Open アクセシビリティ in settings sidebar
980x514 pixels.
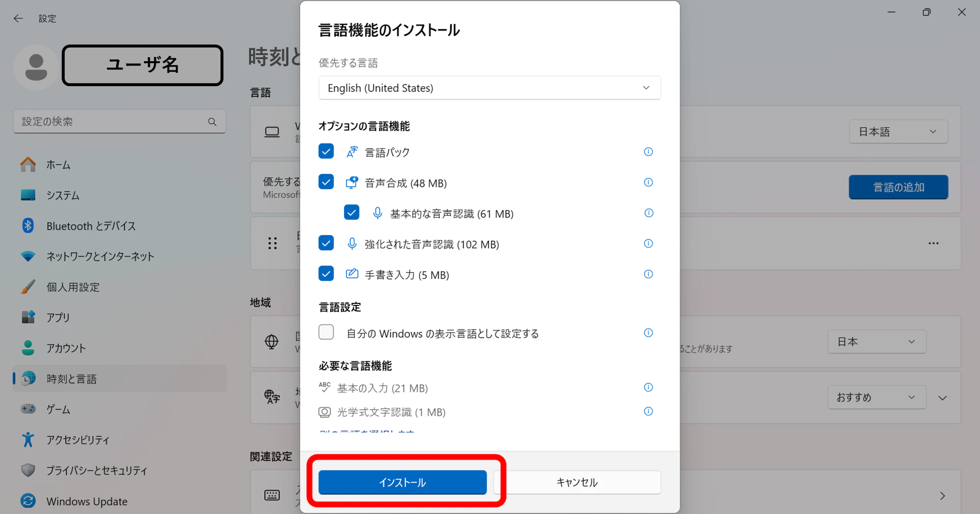coord(120,440)
